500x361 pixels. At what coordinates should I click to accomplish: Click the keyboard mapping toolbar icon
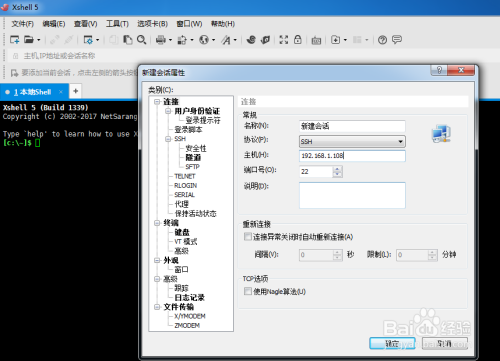coord(316,40)
